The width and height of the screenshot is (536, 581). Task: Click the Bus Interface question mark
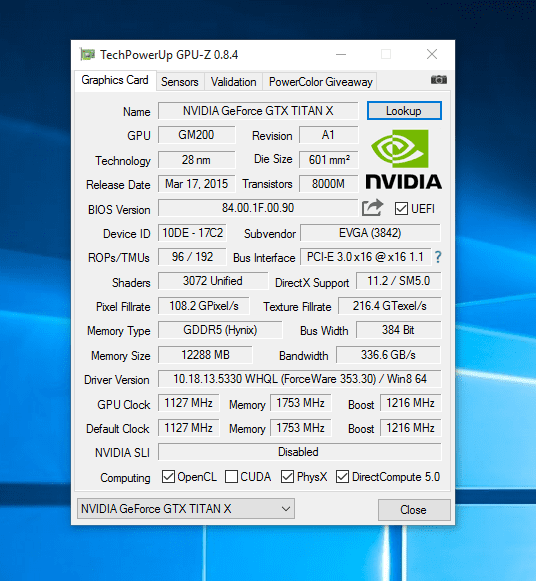pyautogui.click(x=438, y=257)
